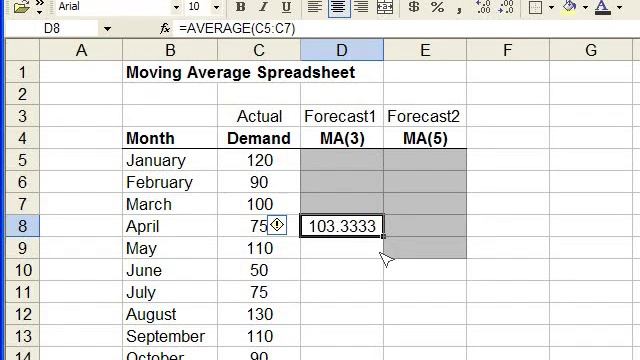The image size is (640, 360).
Task: Select the January cell
Action: [x=170, y=160]
